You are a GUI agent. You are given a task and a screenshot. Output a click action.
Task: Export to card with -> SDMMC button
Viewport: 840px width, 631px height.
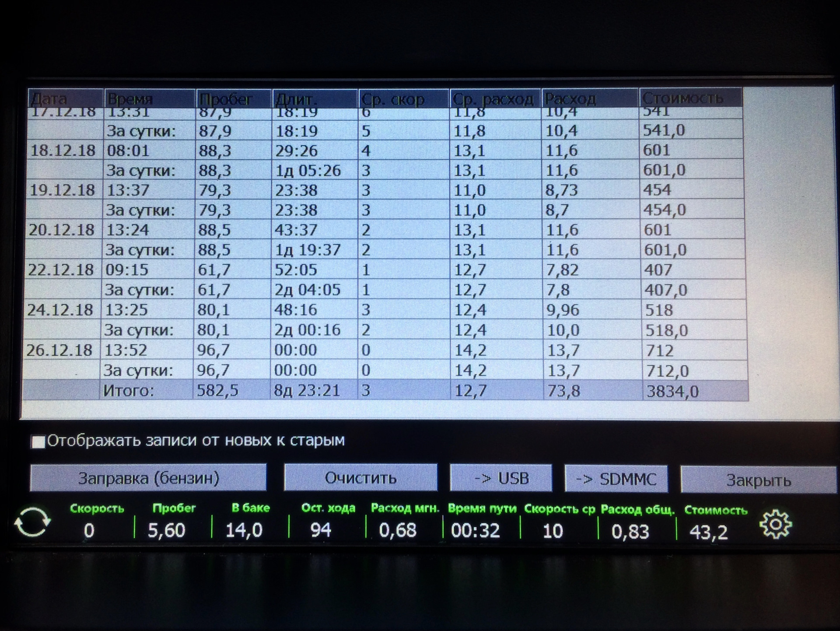[x=616, y=479]
